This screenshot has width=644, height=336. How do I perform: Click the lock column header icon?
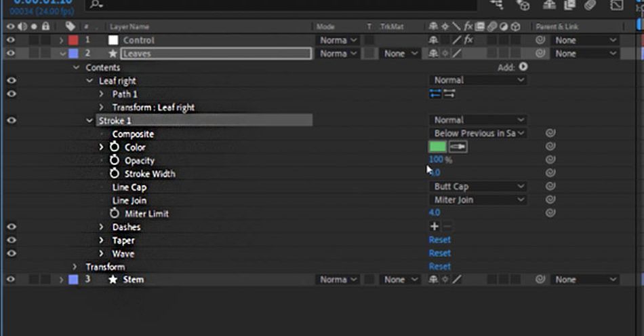(45, 26)
